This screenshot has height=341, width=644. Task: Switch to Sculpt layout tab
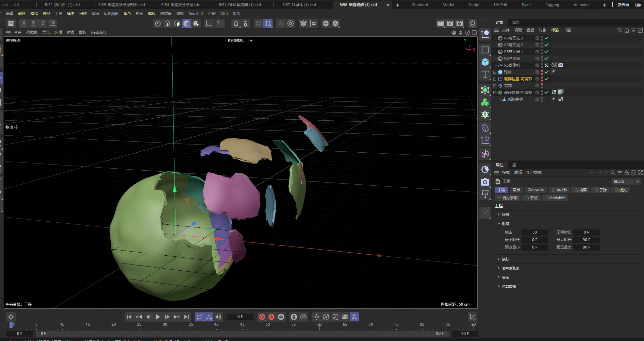click(474, 5)
